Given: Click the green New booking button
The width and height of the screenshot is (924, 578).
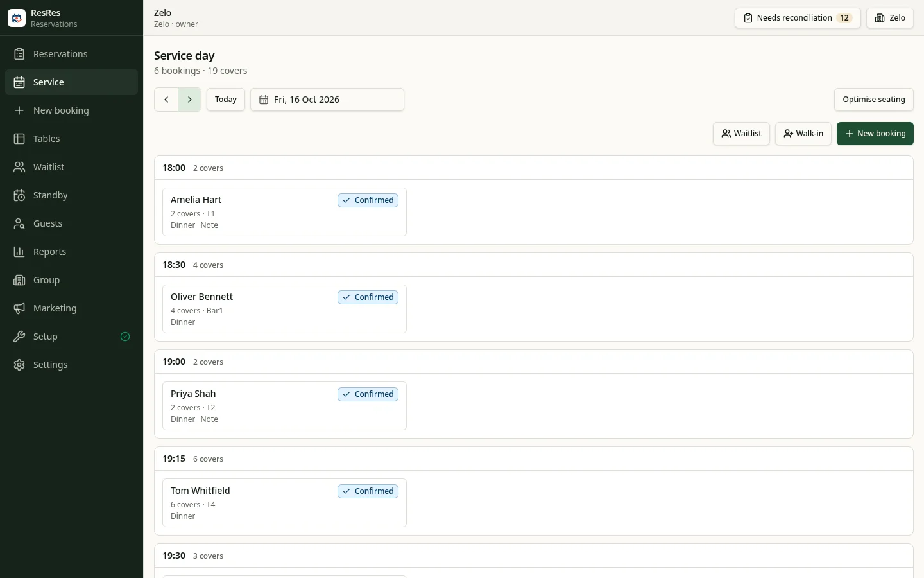Looking at the screenshot, I should click(875, 134).
